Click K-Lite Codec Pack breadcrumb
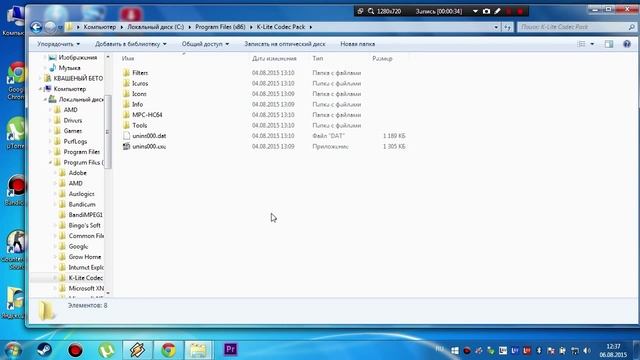This screenshot has height=360, width=640. [281, 27]
